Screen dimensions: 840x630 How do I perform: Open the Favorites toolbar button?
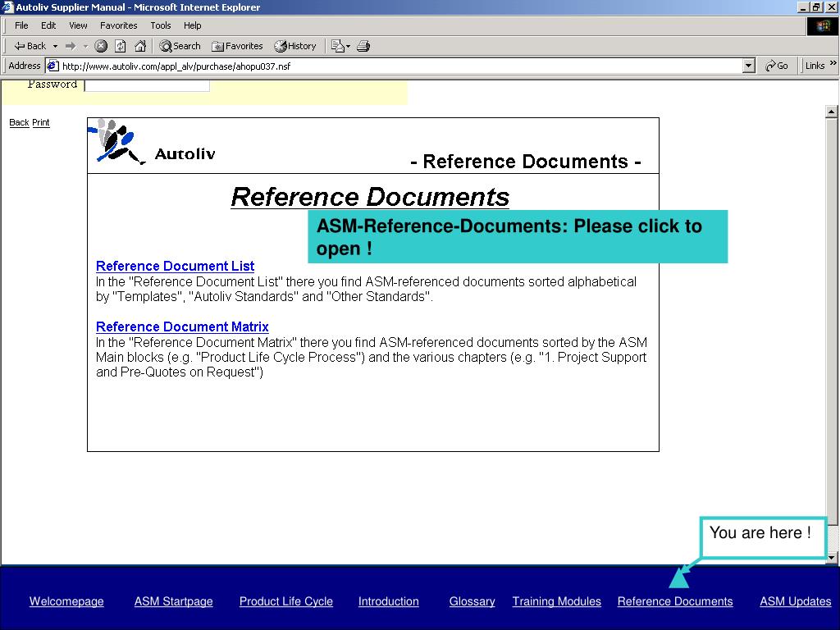pos(237,46)
